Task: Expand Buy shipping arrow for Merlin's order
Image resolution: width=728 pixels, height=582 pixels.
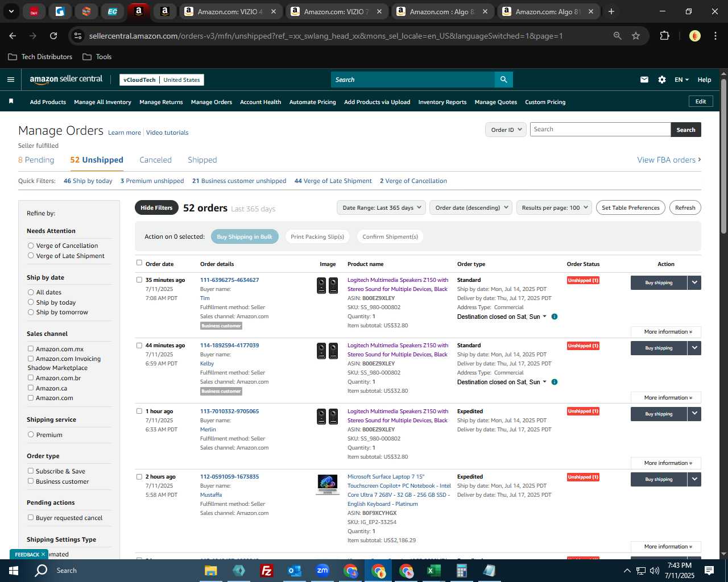Action: pyautogui.click(x=694, y=414)
